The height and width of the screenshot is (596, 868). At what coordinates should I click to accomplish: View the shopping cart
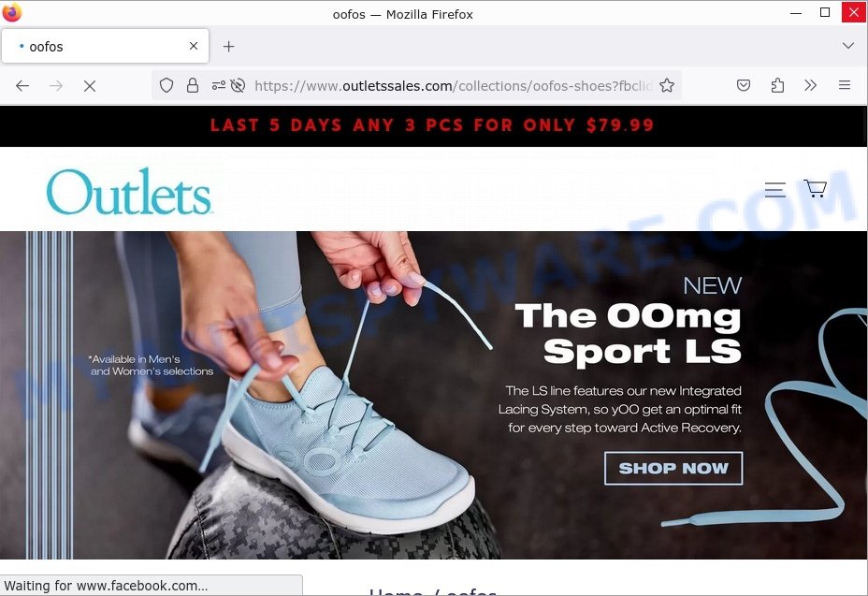[x=815, y=188]
